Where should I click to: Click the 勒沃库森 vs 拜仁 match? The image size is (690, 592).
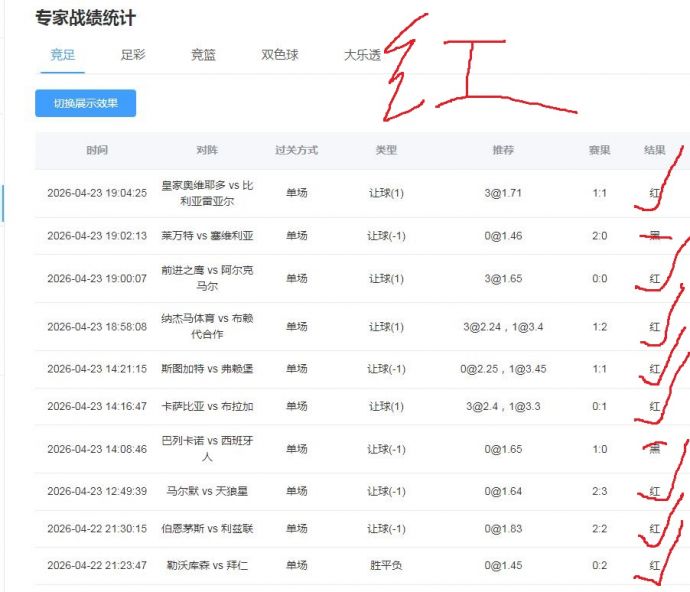207,566
